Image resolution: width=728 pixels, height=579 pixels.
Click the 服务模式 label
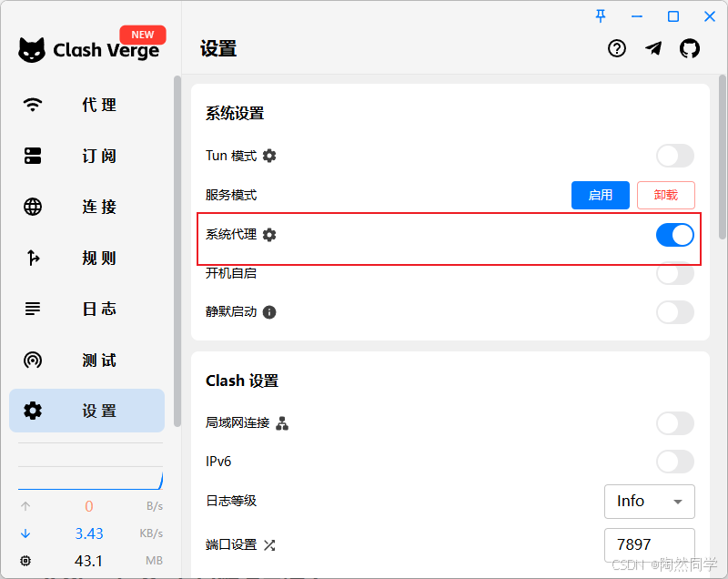click(231, 195)
